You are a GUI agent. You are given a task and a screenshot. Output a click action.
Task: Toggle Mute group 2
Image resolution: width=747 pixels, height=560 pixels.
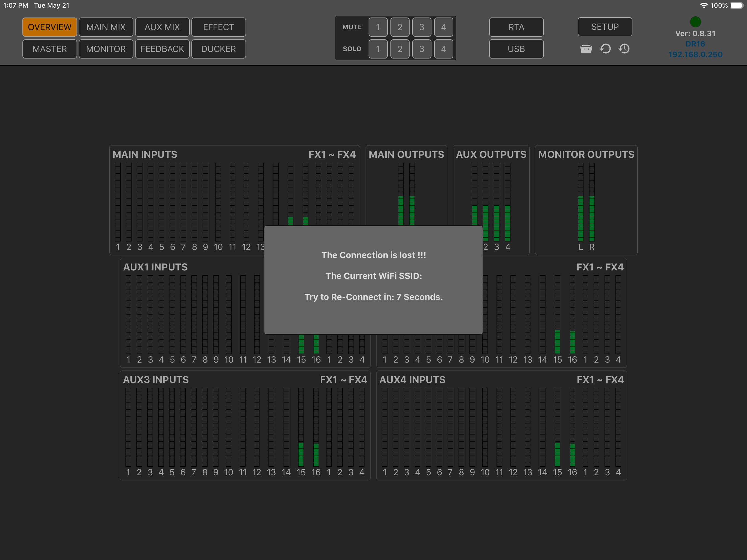pyautogui.click(x=400, y=27)
